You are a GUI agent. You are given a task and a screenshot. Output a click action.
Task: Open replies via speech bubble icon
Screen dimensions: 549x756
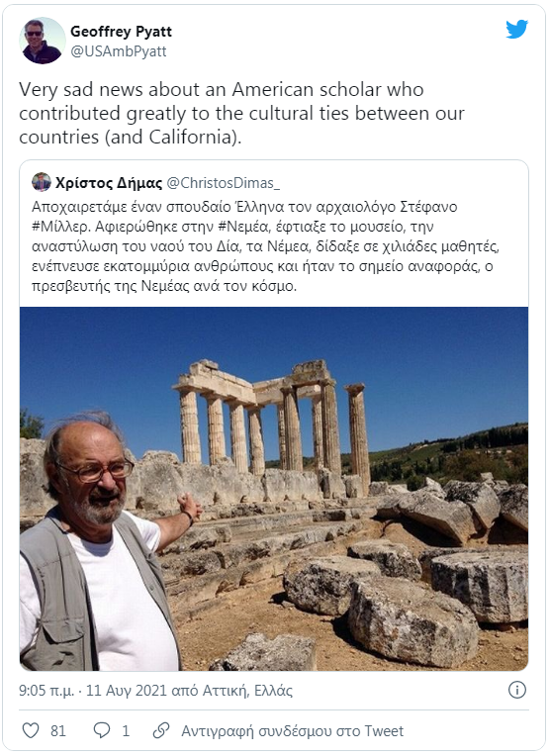coord(102,730)
